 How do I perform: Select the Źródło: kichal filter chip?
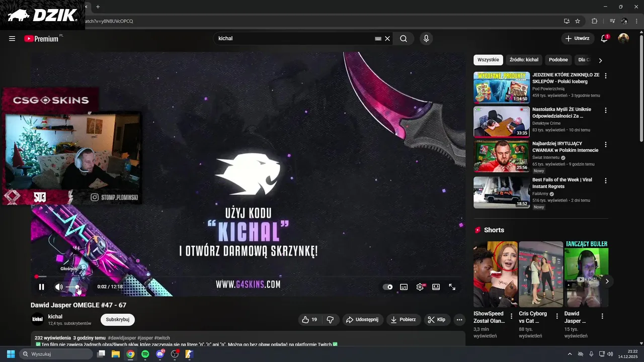click(524, 60)
